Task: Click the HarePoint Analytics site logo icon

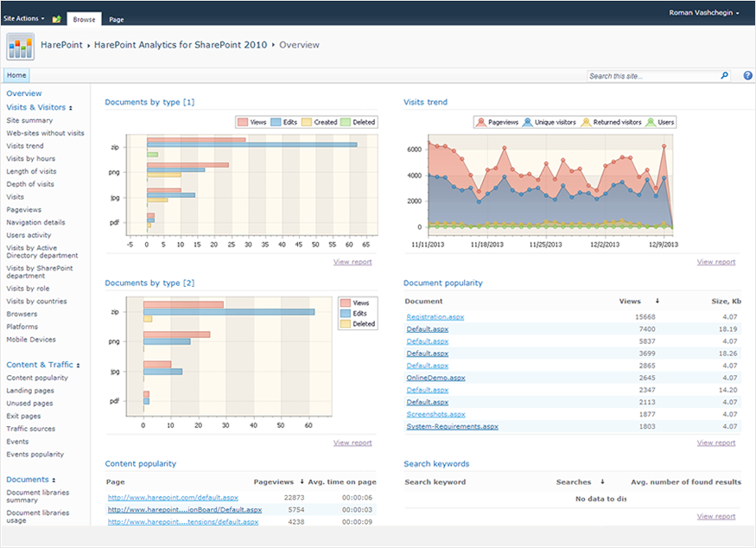Action: 20,47
